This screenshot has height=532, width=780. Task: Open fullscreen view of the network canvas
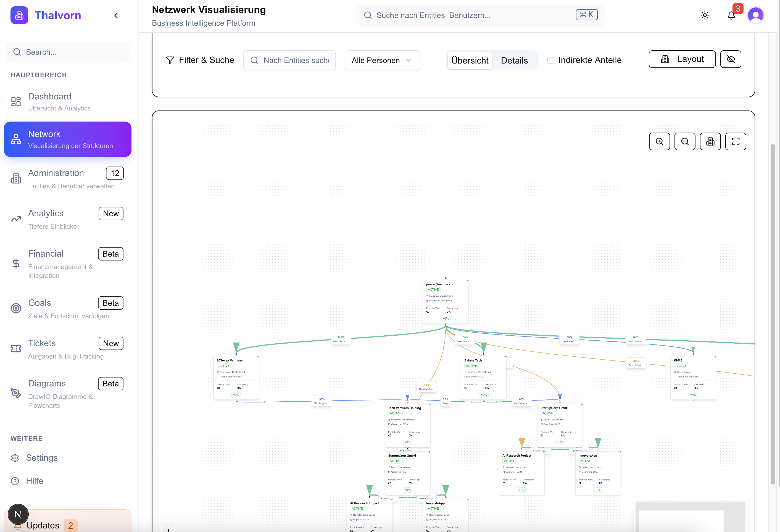(x=736, y=141)
